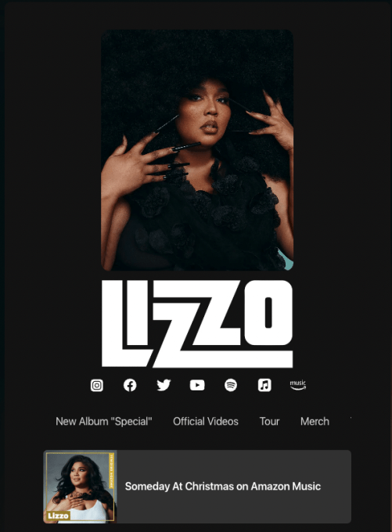Open Someday At Christmas on Amazon Music link
392x532 pixels.
(197, 487)
